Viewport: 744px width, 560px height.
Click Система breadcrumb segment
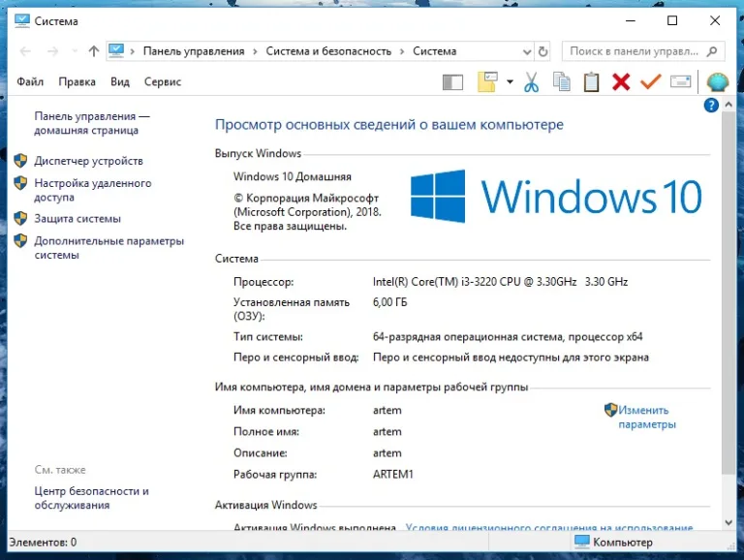tap(434, 51)
